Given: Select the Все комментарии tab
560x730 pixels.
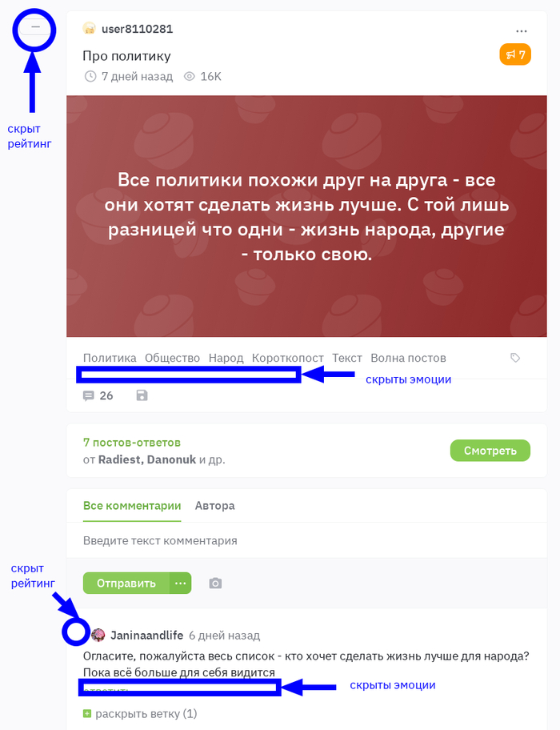Looking at the screenshot, I should (132, 506).
